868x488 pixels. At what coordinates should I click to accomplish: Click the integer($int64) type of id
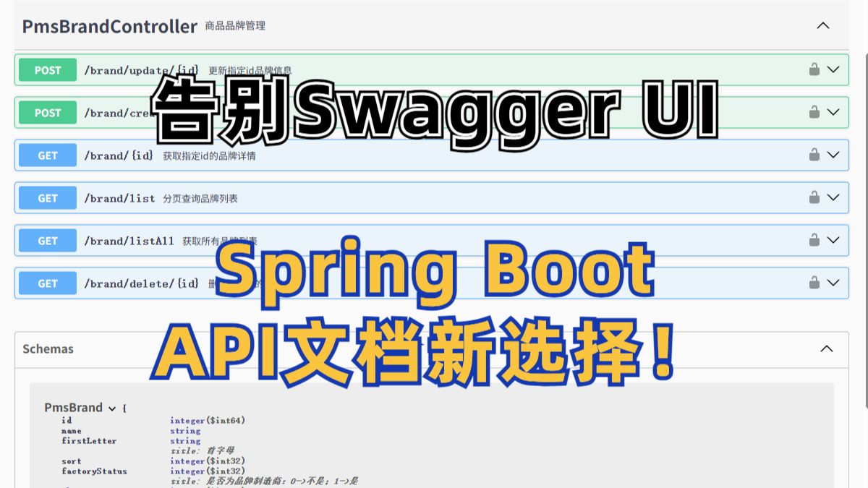[x=208, y=420]
